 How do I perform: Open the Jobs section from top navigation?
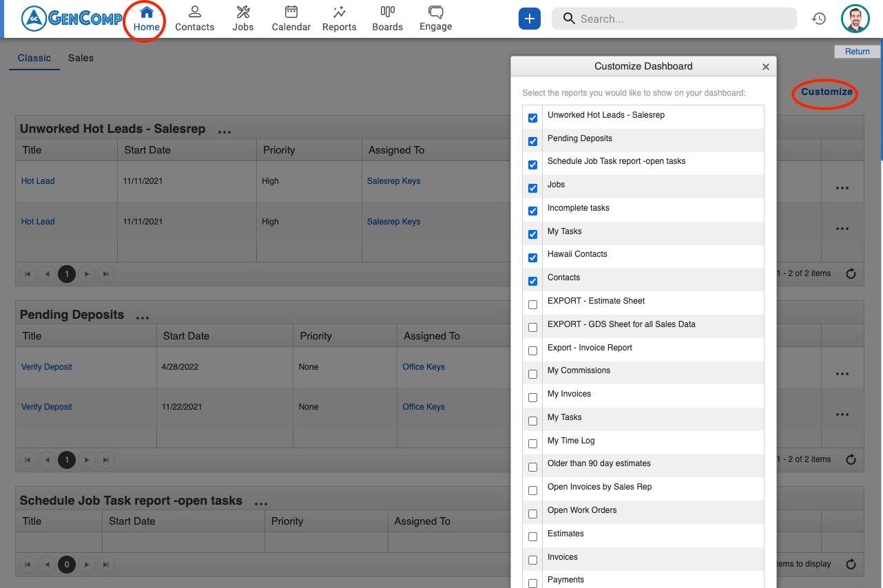pyautogui.click(x=242, y=19)
